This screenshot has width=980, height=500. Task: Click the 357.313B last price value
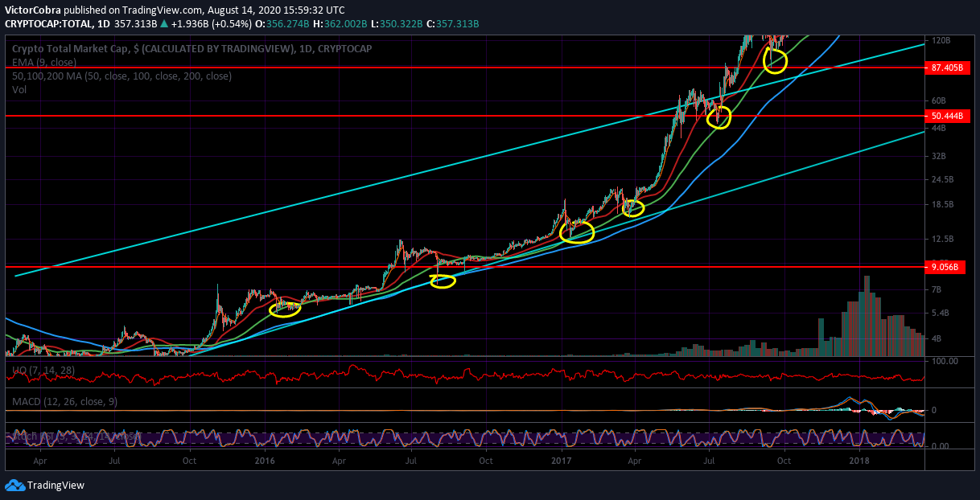[137, 24]
